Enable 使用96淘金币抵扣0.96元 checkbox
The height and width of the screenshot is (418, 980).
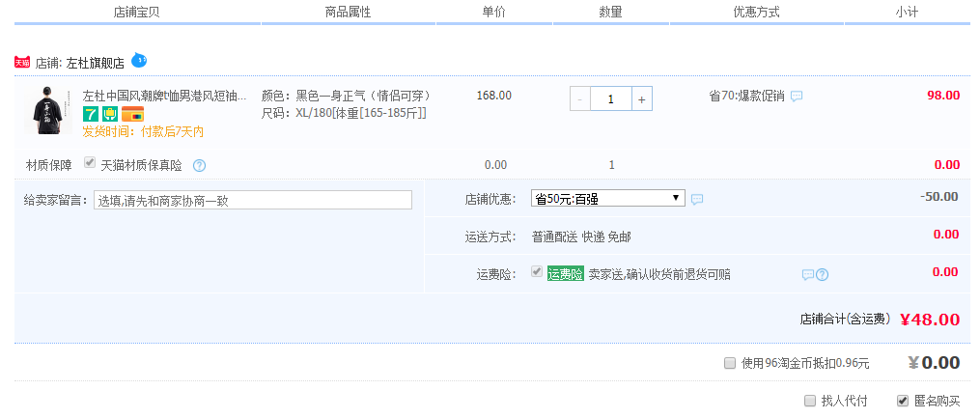(x=729, y=363)
